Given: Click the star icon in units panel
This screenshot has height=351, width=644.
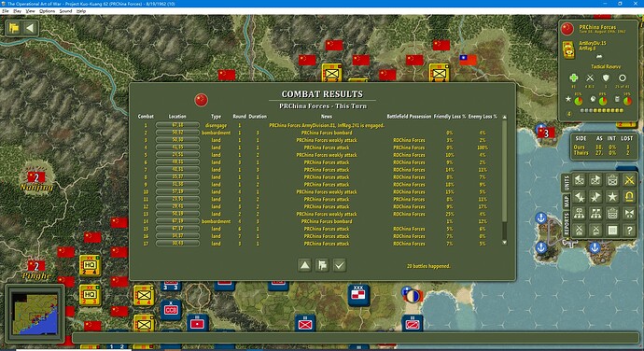Looking at the screenshot, I should click(612, 197).
